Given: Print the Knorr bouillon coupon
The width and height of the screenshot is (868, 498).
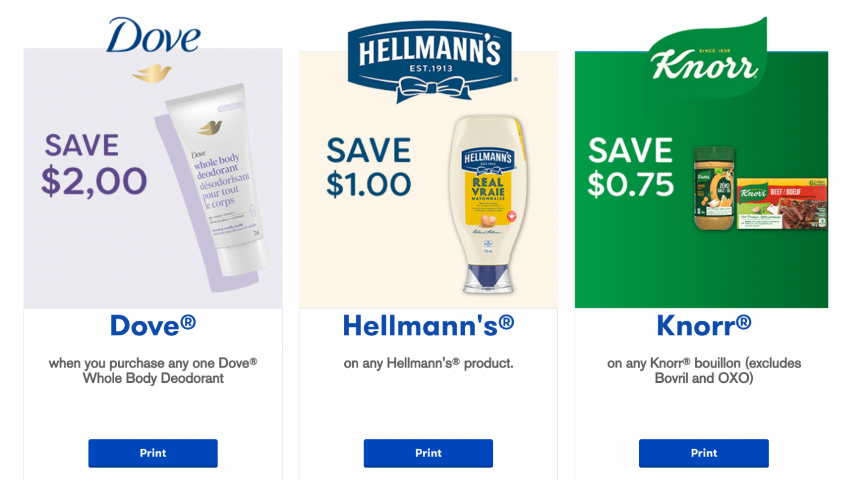Looking at the screenshot, I should click(704, 453).
